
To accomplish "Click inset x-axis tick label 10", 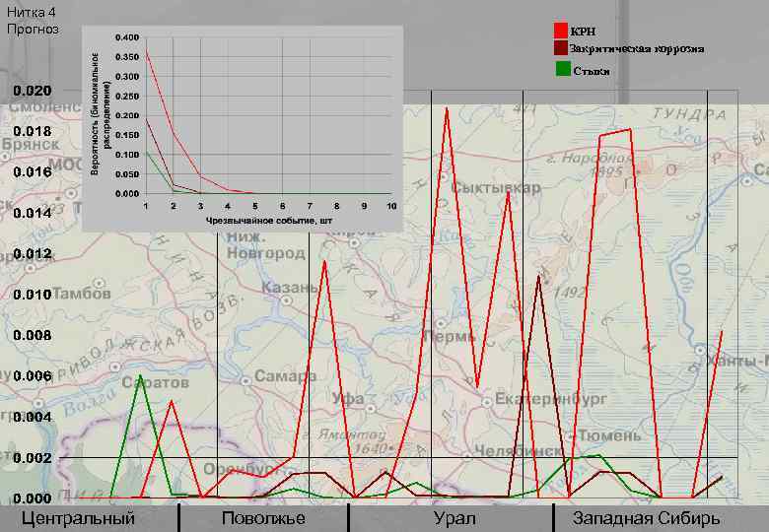I will coord(390,206).
